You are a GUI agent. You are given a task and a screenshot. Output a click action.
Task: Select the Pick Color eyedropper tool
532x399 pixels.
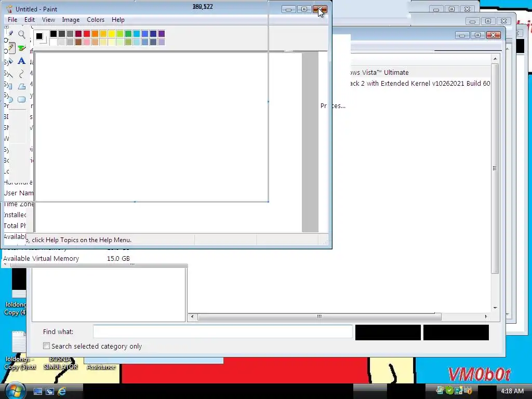tap(10, 34)
